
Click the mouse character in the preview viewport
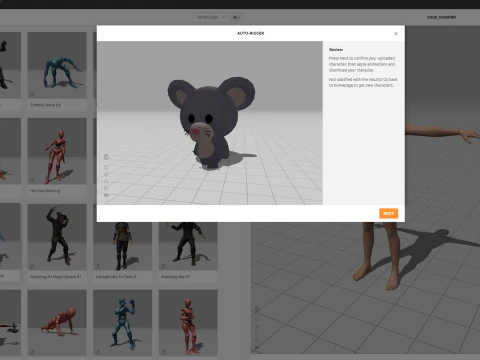[210, 122]
